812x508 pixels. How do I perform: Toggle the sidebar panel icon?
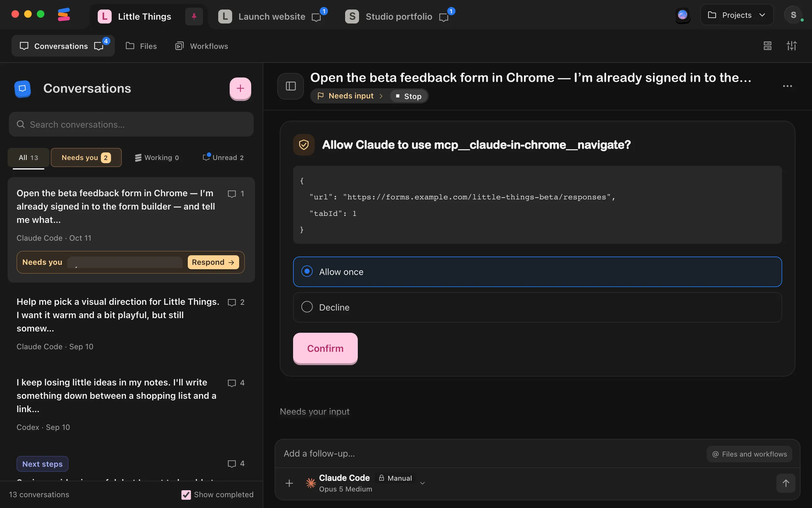point(291,86)
